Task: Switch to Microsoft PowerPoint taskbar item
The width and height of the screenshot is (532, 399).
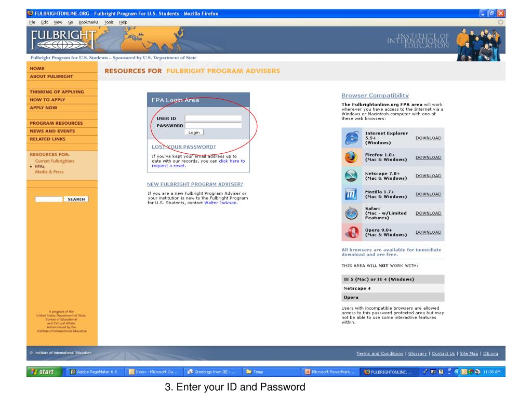Action: pos(330,372)
